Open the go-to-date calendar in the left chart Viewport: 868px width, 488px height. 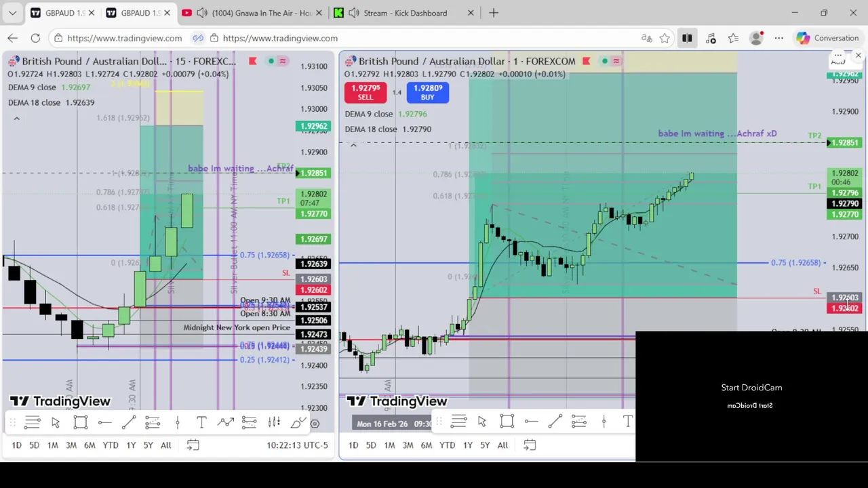[x=193, y=445]
